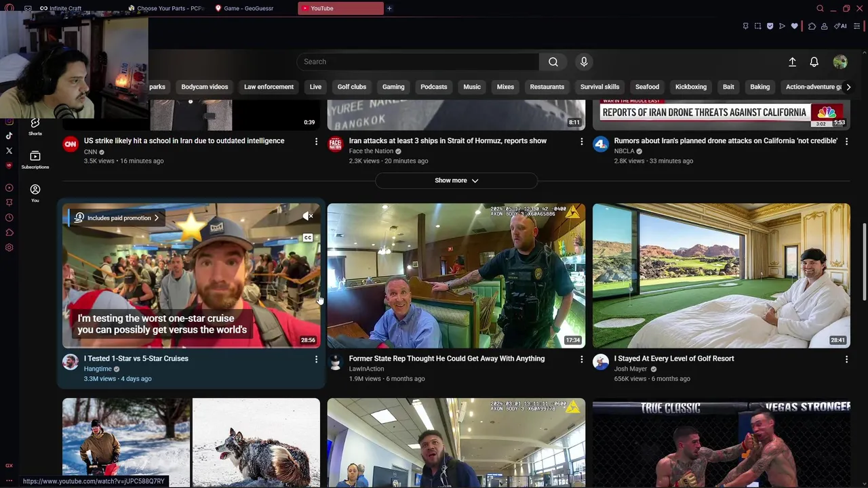Filter feed by Gaming chip

[393, 87]
